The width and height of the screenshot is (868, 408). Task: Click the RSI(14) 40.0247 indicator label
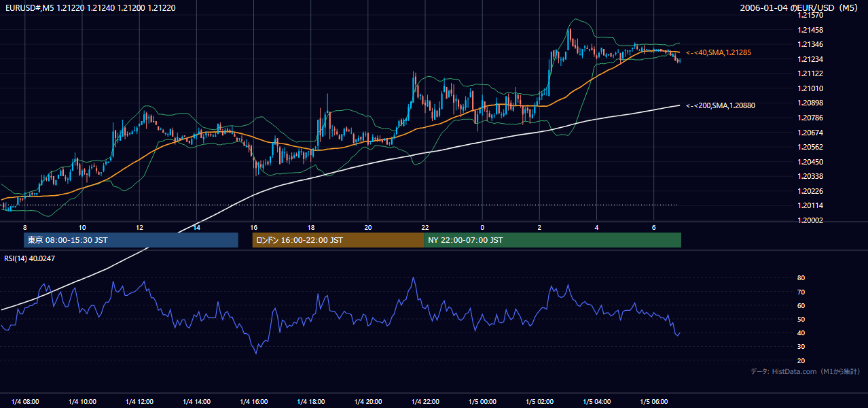coord(30,258)
